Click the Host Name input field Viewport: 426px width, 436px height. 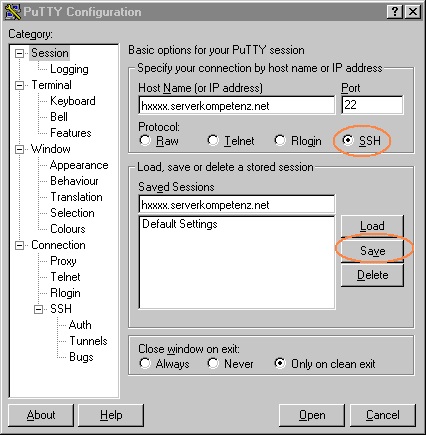[237, 106]
